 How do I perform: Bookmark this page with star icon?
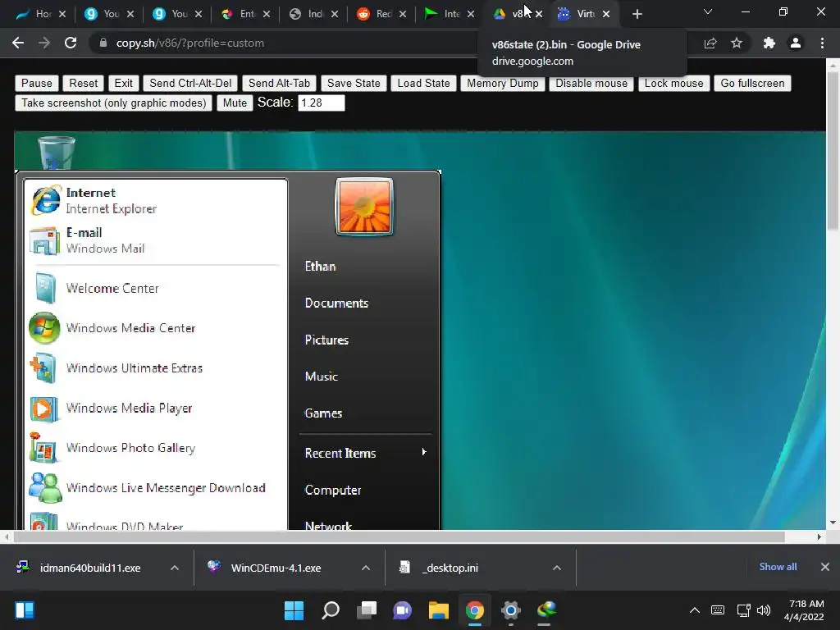(737, 43)
